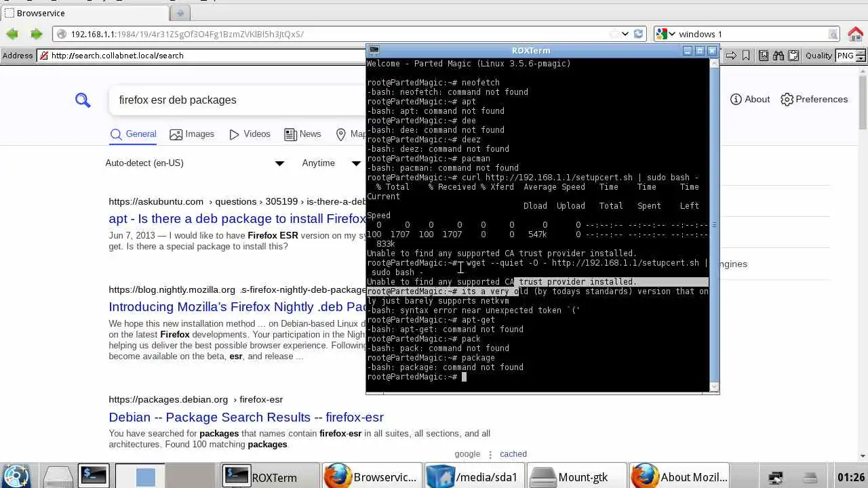
Task: Open the Firefox home page icon
Action: coord(855,34)
